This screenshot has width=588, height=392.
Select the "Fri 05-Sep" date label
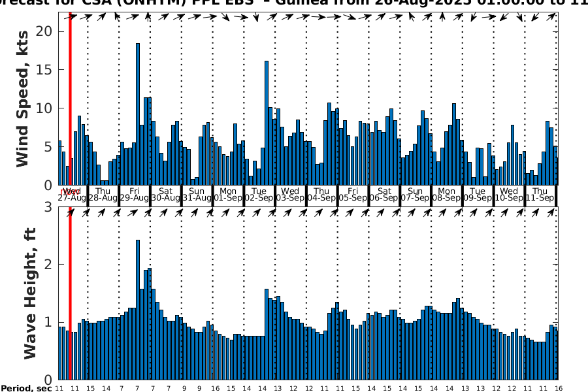point(353,195)
